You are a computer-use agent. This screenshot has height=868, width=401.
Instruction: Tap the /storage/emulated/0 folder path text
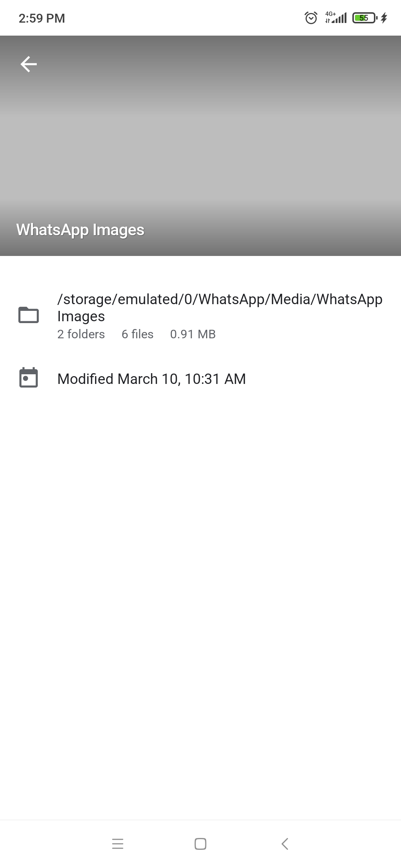tap(220, 308)
